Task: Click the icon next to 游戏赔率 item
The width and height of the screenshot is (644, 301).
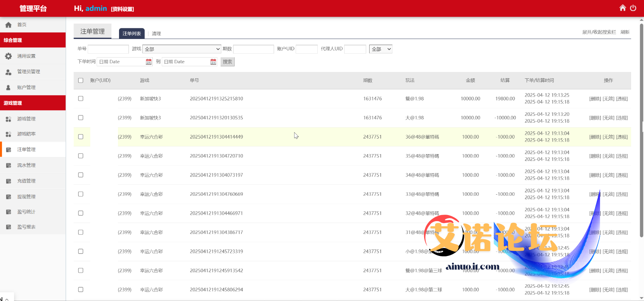Action: pos(8,134)
